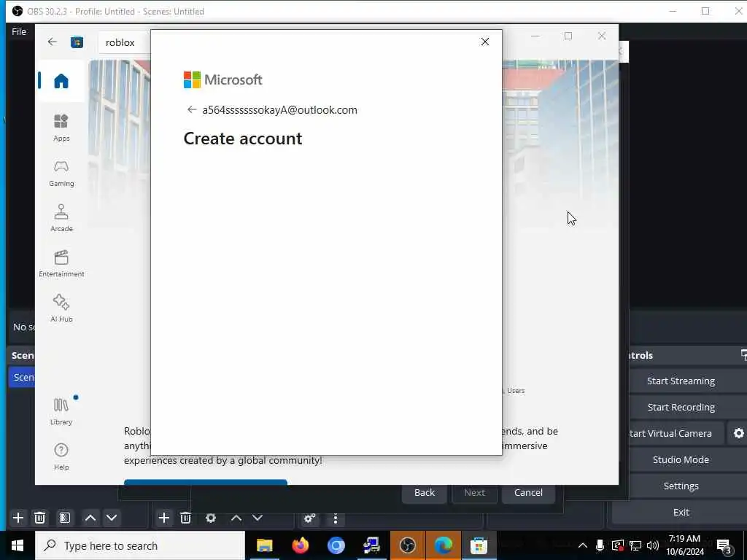
Task: Click Cancel button in OBS wizard
Action: [x=528, y=492]
